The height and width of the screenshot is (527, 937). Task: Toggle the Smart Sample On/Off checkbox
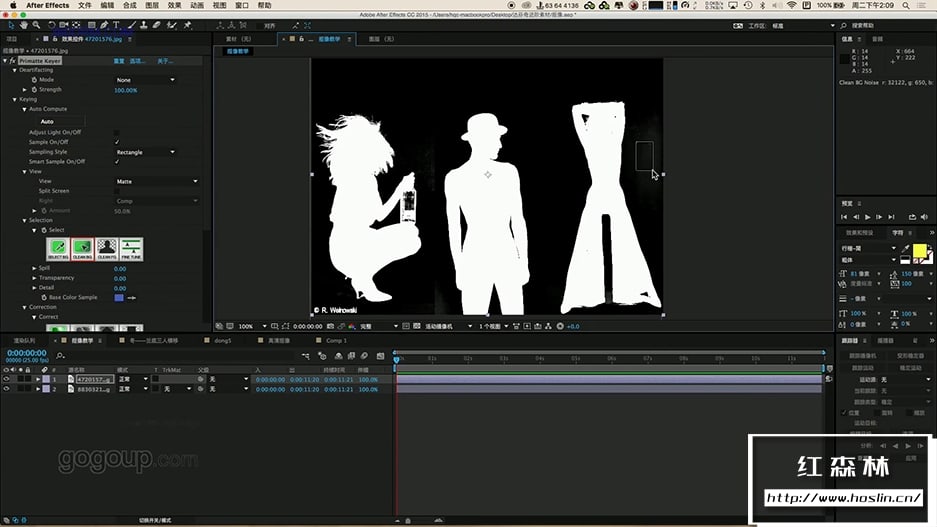[117, 161]
